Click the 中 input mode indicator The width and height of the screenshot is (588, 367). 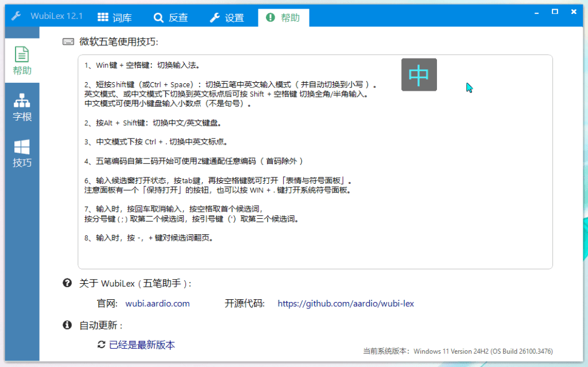coord(419,75)
